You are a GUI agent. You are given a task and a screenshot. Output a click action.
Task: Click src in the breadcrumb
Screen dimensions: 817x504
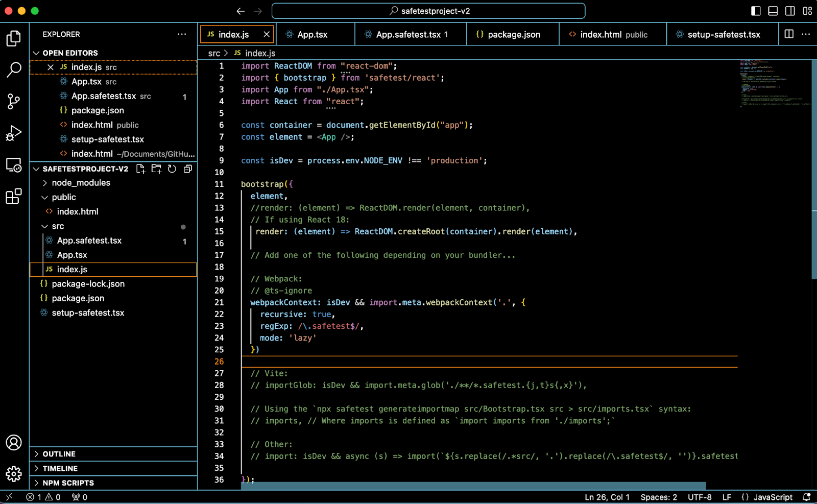click(x=214, y=53)
